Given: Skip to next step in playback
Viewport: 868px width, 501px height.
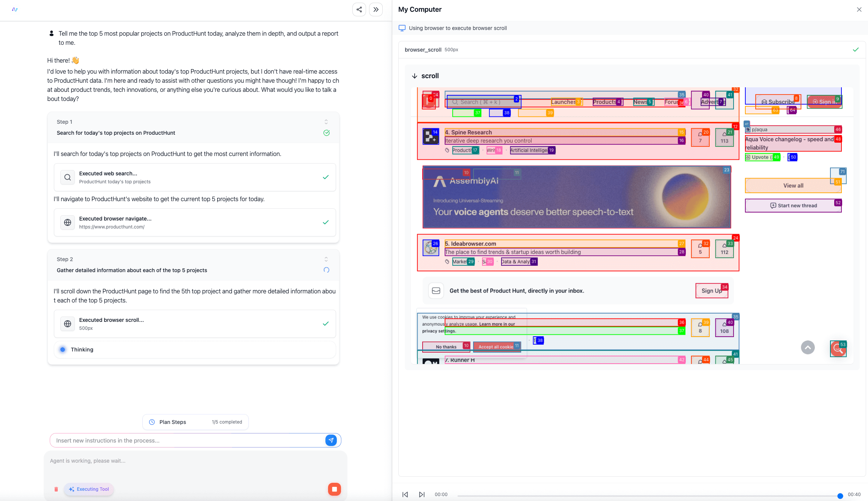Looking at the screenshot, I should pyautogui.click(x=421, y=495).
